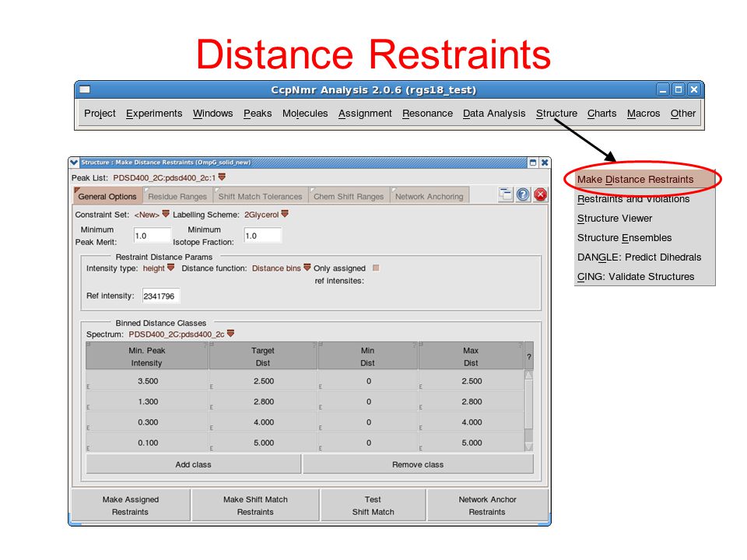Viewport: 747px width, 560px height.
Task: Choose Make Distance Restraints menu entry
Action: point(644,180)
